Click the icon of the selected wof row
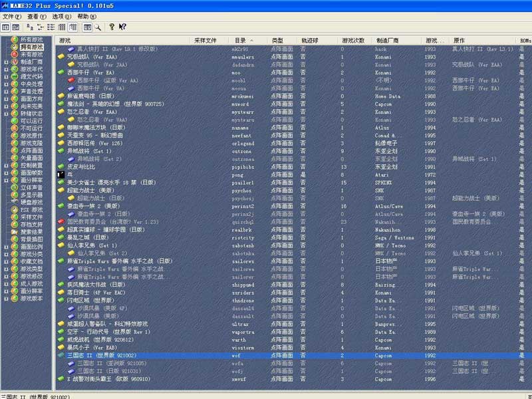 point(61,355)
